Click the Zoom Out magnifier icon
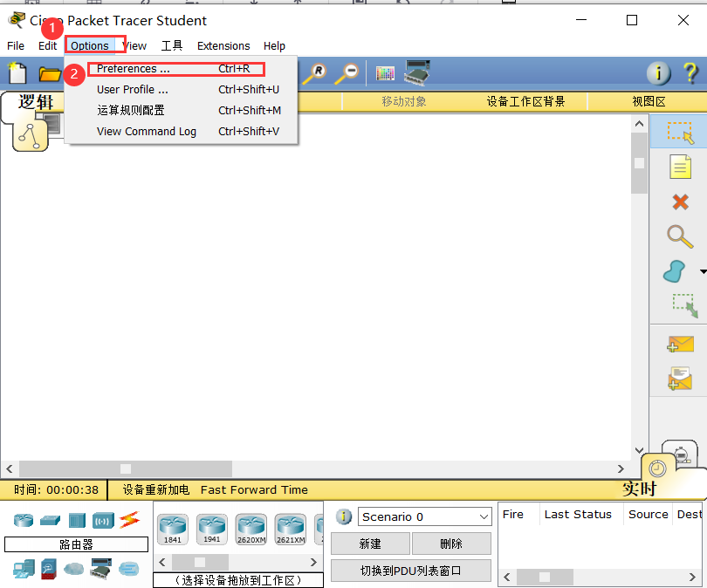The width and height of the screenshot is (707, 588). point(347,73)
